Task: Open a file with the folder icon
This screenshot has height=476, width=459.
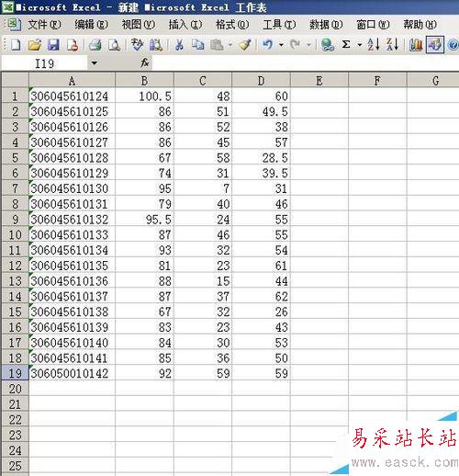Action: pyautogui.click(x=35, y=45)
